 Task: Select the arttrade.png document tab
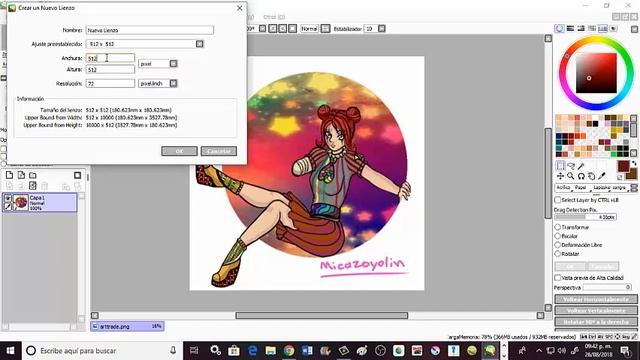pos(127,326)
